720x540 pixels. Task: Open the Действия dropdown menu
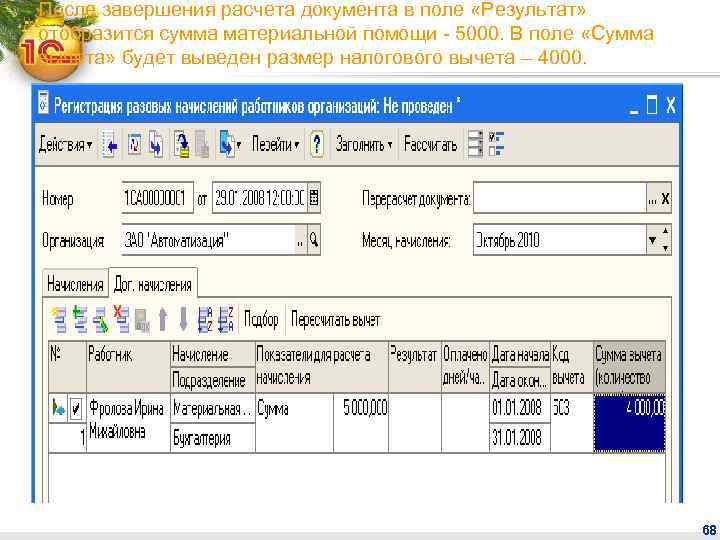coord(66,145)
